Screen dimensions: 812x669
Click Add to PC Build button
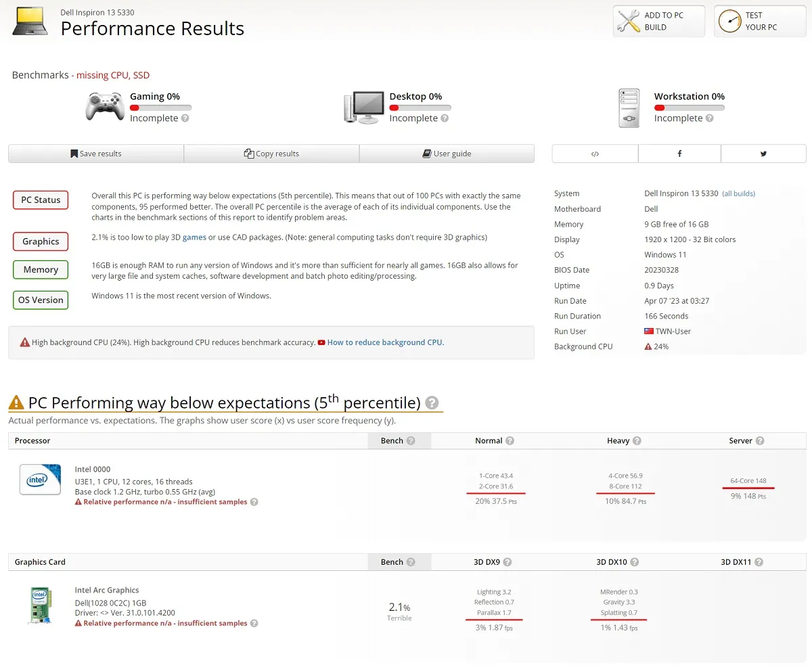[659, 22]
